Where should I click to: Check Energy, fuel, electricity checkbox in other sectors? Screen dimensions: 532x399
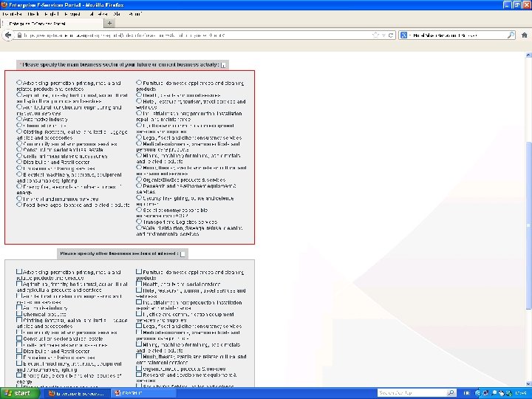coord(19,375)
